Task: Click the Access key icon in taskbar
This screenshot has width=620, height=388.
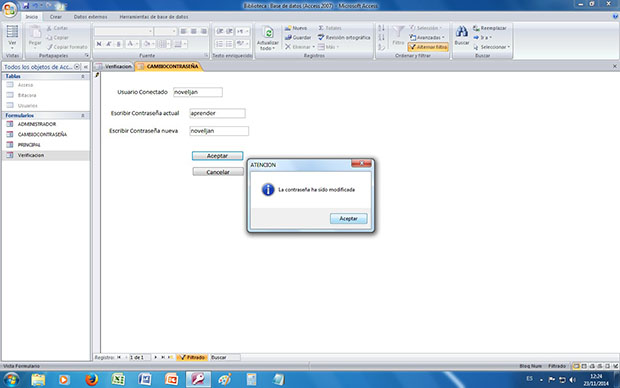Action: coord(198,380)
